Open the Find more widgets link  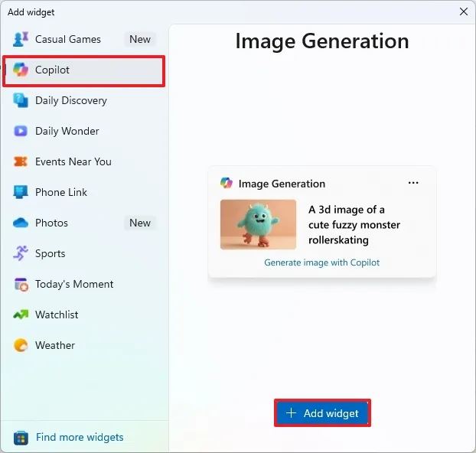(x=80, y=438)
